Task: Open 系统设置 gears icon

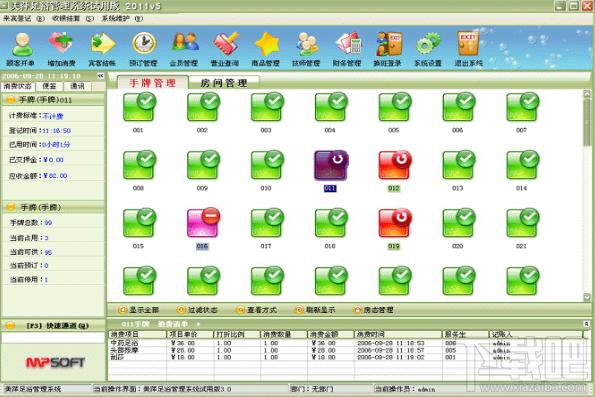Action: (428, 49)
